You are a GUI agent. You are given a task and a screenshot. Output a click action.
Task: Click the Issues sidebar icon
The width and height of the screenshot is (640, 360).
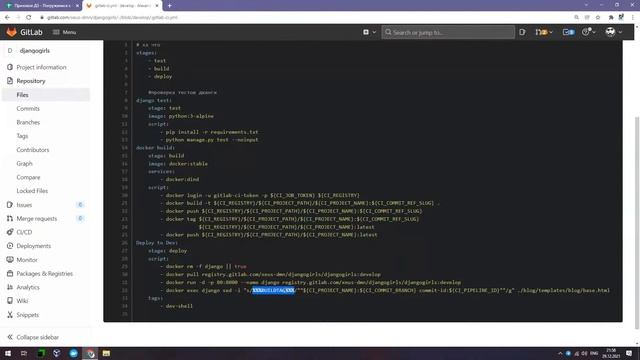10,205
